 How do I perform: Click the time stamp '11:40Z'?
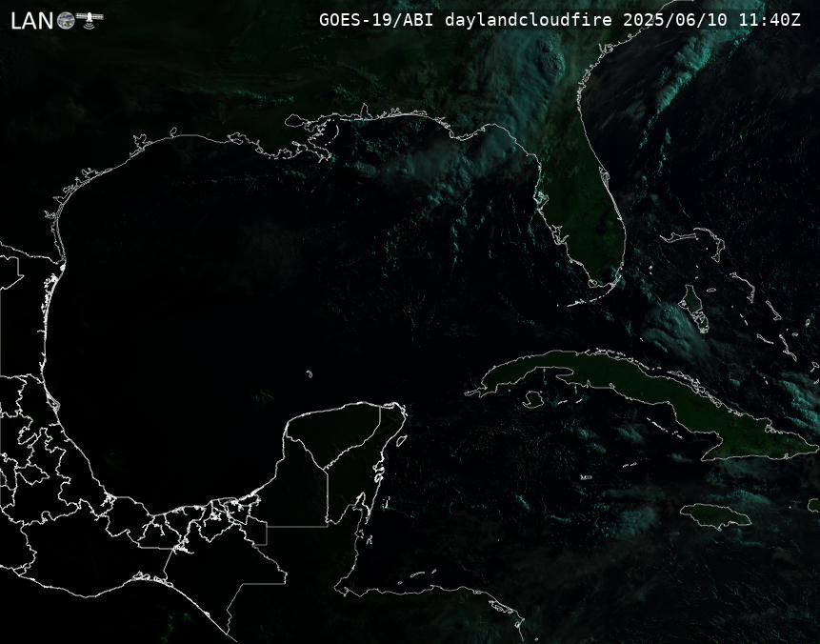770,20
